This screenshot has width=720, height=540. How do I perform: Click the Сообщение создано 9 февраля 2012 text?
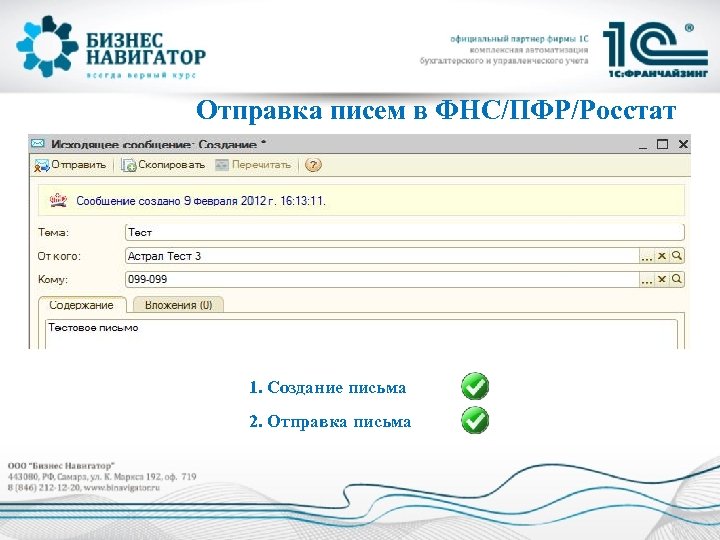(x=201, y=201)
